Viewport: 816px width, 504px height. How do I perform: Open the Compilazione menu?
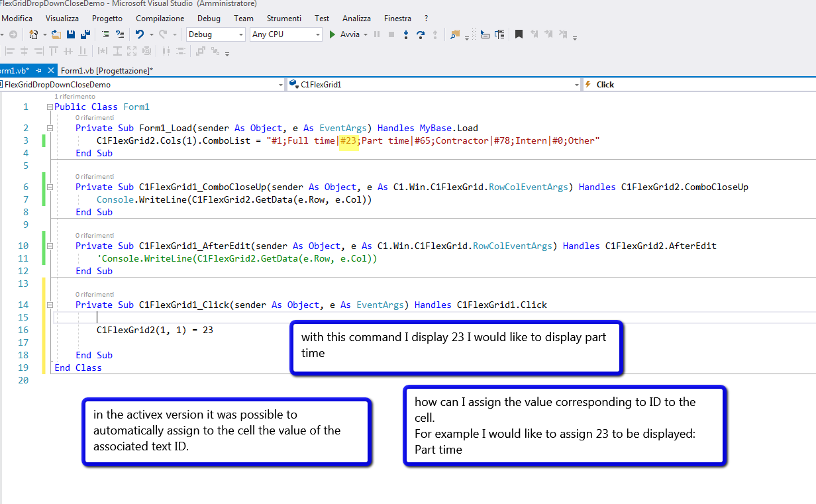click(x=160, y=19)
